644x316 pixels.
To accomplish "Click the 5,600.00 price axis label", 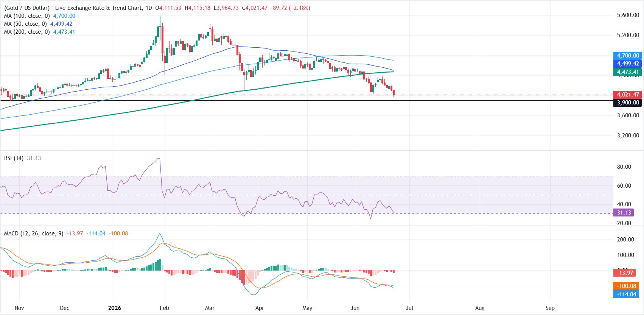I will click(x=628, y=15).
